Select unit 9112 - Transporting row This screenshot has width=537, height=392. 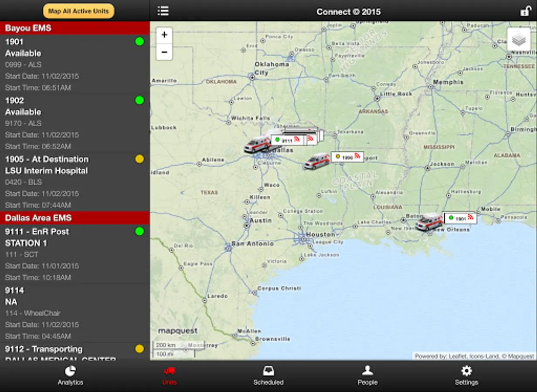pos(75,351)
